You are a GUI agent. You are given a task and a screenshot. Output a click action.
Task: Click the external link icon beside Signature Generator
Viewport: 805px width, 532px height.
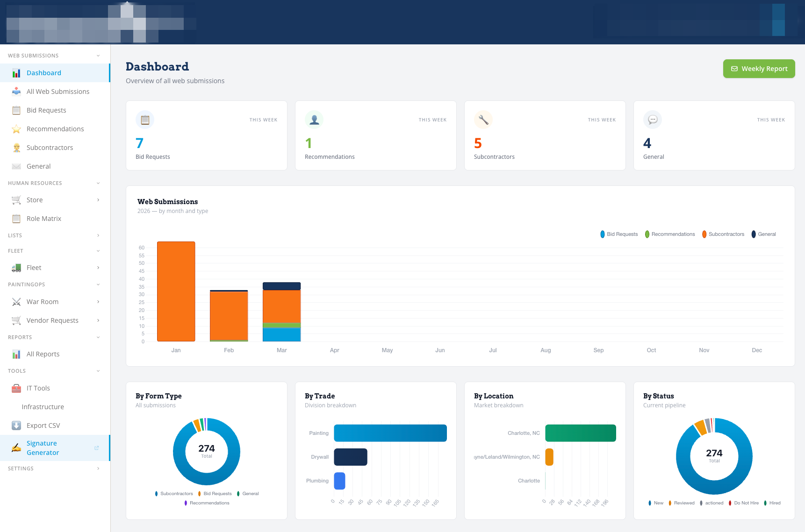(x=97, y=448)
